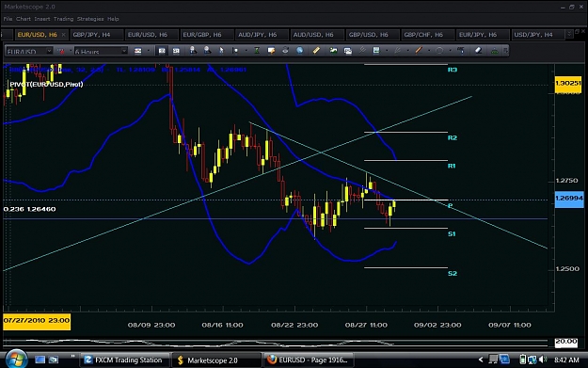Switch to the AUD/JPY, H6 tab

click(262, 35)
